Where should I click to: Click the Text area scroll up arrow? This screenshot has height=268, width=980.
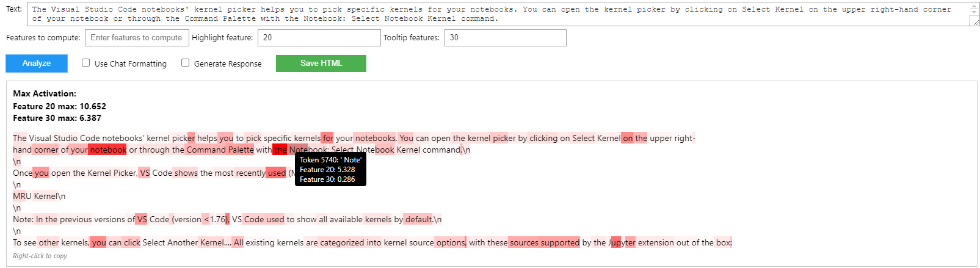click(x=974, y=6)
